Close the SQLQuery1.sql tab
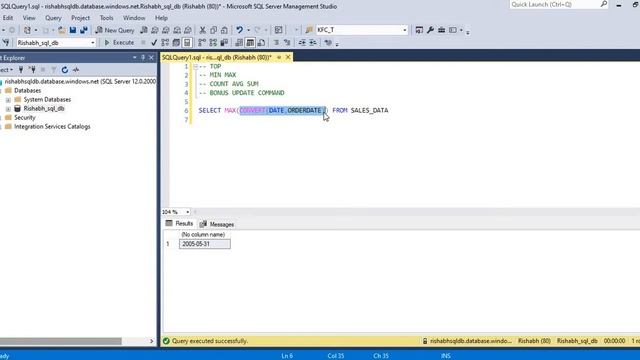Image resolution: width=640 pixels, height=360 pixels. click(x=288, y=58)
